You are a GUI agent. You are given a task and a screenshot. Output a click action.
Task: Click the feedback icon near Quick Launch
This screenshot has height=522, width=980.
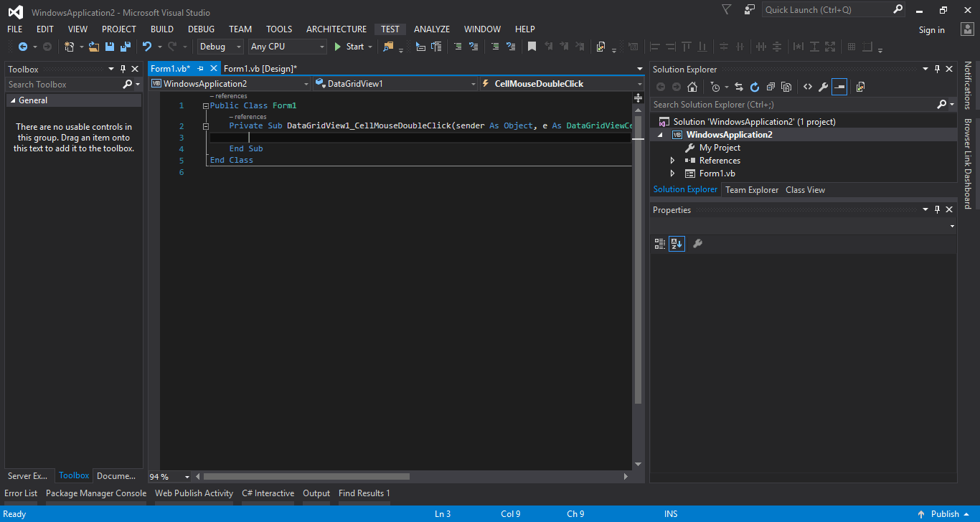click(750, 10)
